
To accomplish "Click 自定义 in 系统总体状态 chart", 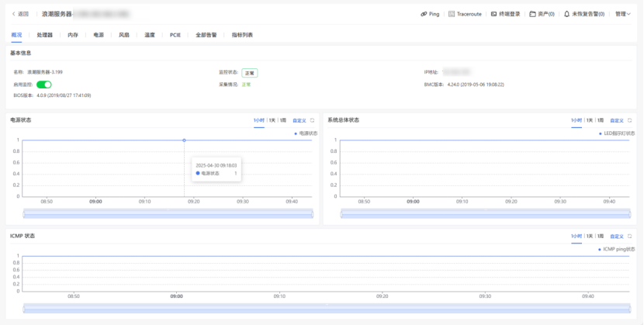I will [617, 121].
